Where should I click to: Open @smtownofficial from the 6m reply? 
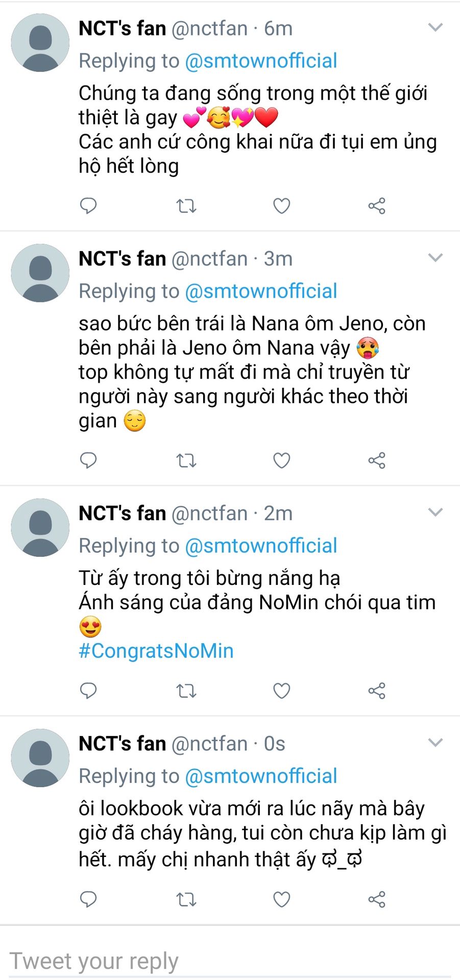(x=261, y=61)
